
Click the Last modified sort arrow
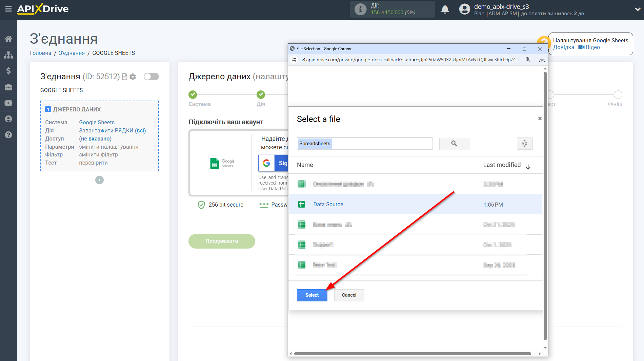(528, 167)
